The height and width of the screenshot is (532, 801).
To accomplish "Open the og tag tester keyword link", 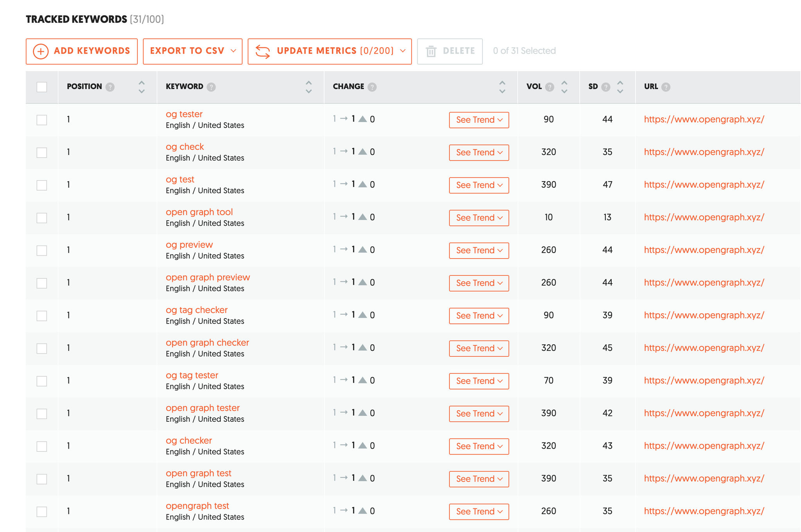I will pyautogui.click(x=192, y=375).
